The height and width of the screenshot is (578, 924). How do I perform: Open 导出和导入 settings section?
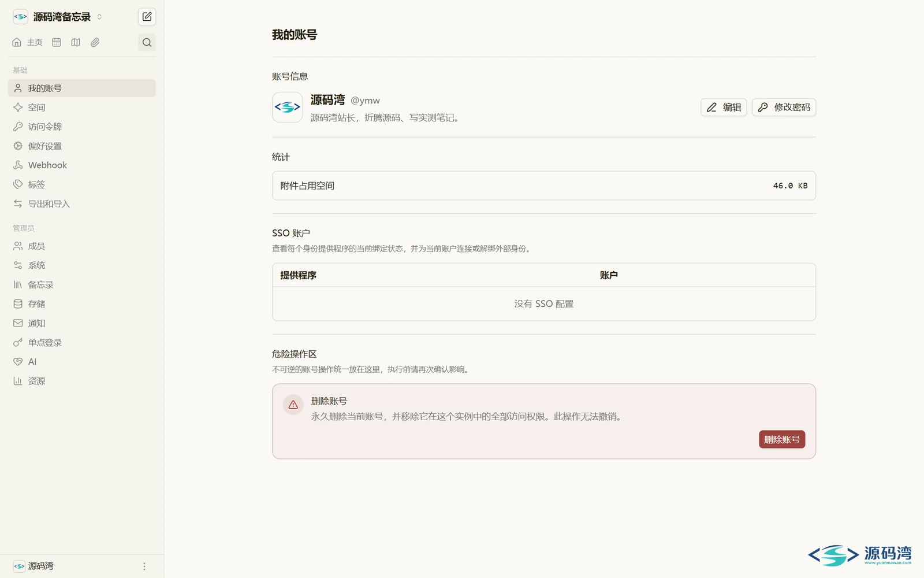(x=82, y=204)
